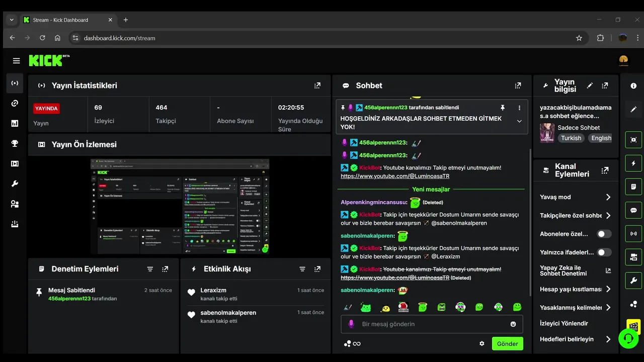Pop out the Kanal Eylemleri panel
644x362 pixels.
coord(605,170)
